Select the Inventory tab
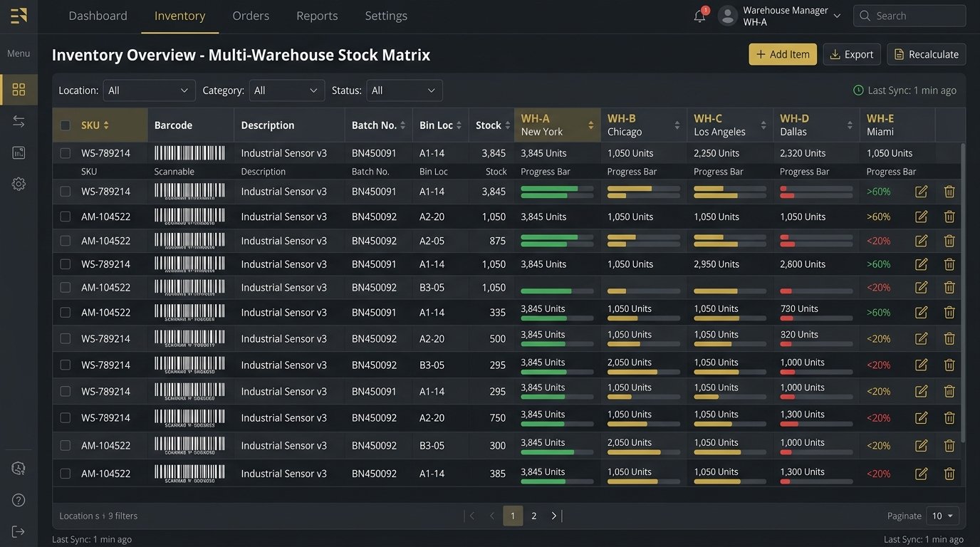This screenshot has height=547, width=980. pyautogui.click(x=179, y=16)
